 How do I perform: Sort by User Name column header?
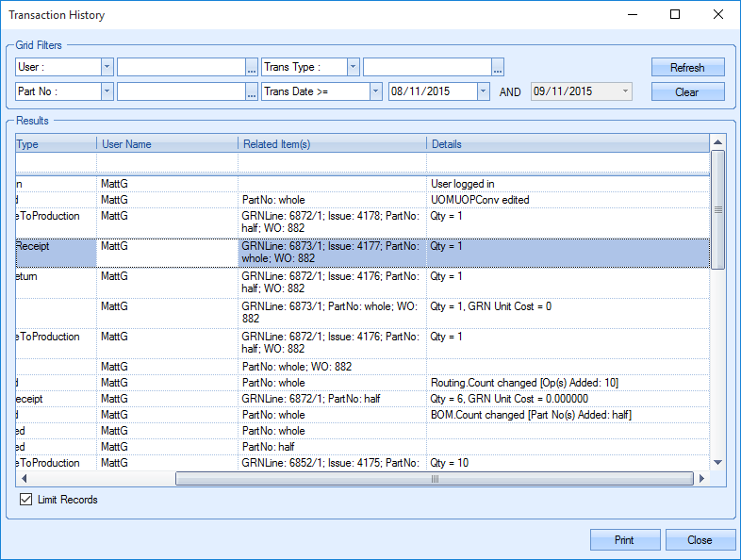167,144
